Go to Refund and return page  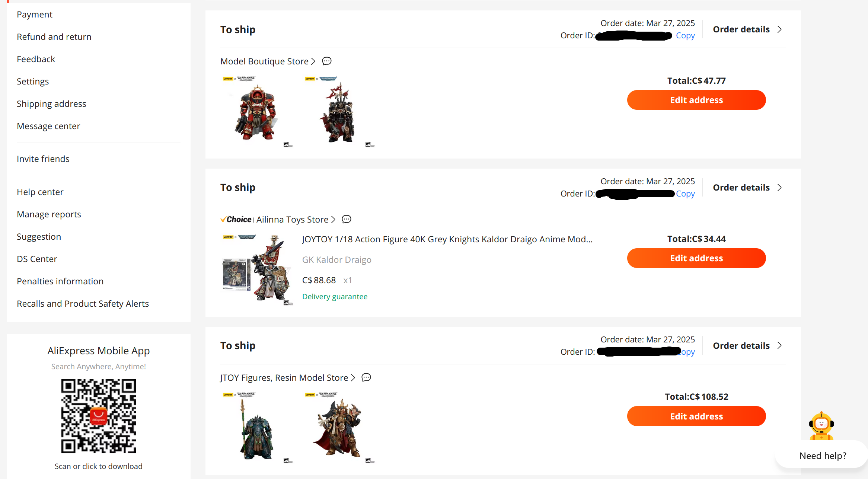pos(54,37)
